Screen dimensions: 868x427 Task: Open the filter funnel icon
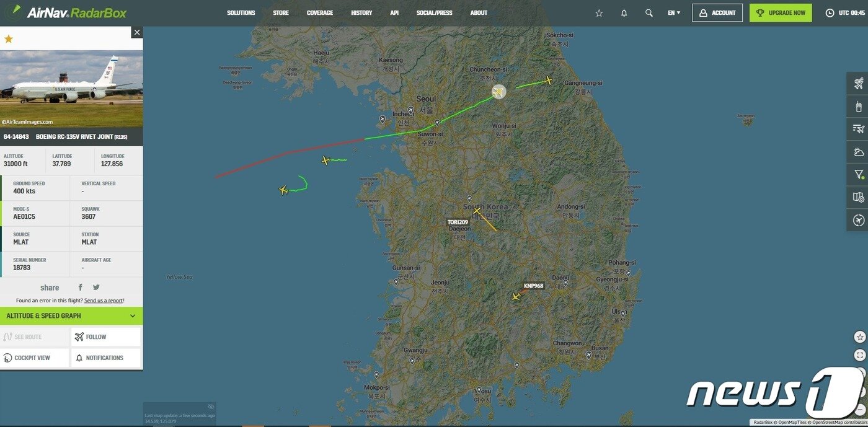tap(858, 175)
